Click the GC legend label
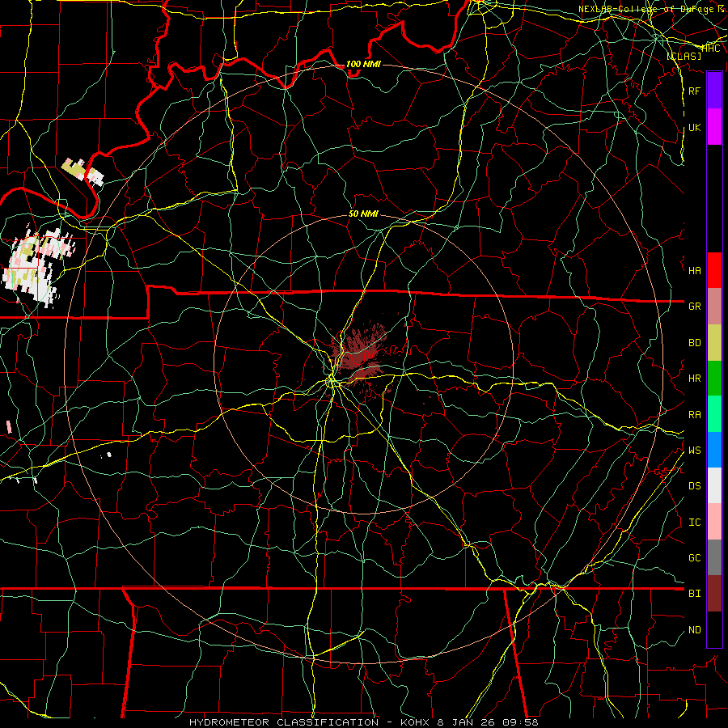Screen dimensions: 728x728 pos(694,558)
